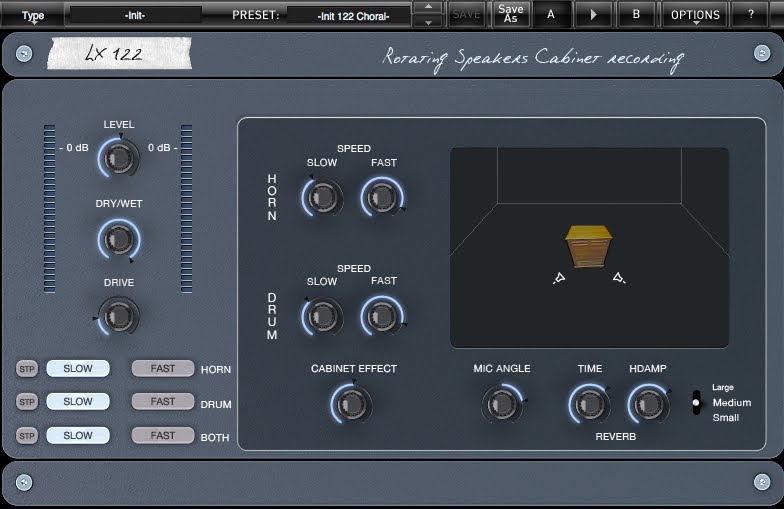The width and height of the screenshot is (784, 509).
Task: Click the right 0 dB meter label
Action: point(162,148)
